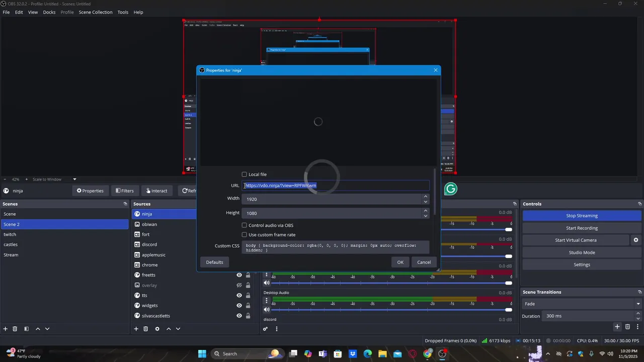Pop out the Controls dock
Viewport: 644px width, 362px height.
(639, 204)
